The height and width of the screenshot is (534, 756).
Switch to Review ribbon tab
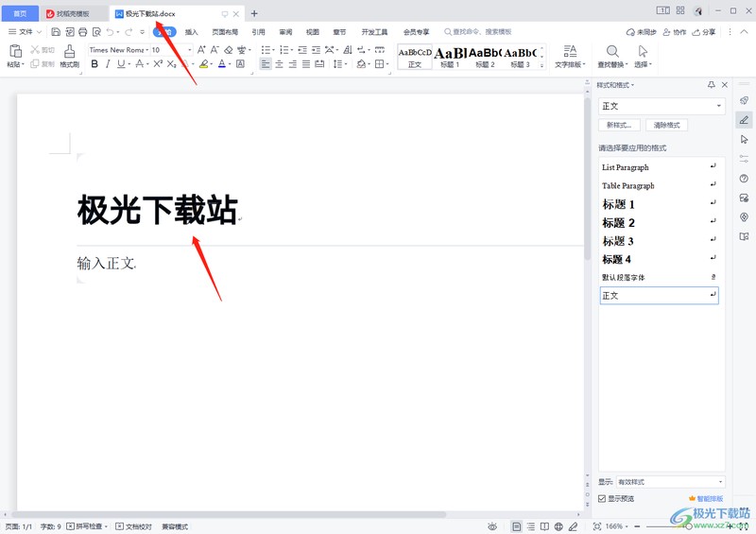[x=285, y=32]
